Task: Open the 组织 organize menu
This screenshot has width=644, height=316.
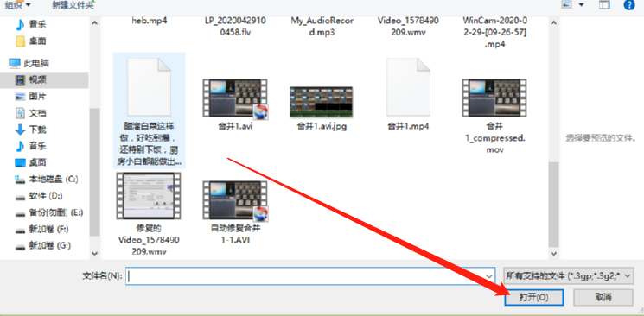Action: point(16,5)
